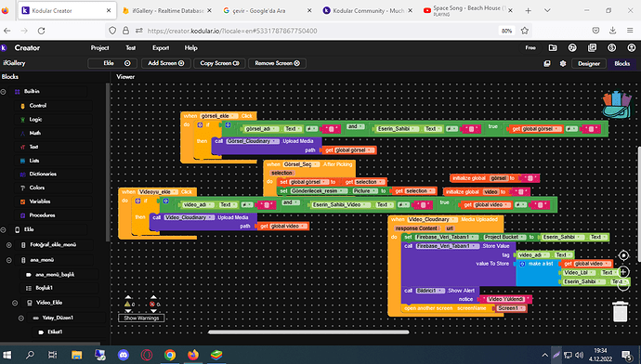This screenshot has height=364, width=641.
Task: Open Görsel_Seç component dropdown in block
Action: pos(302,164)
